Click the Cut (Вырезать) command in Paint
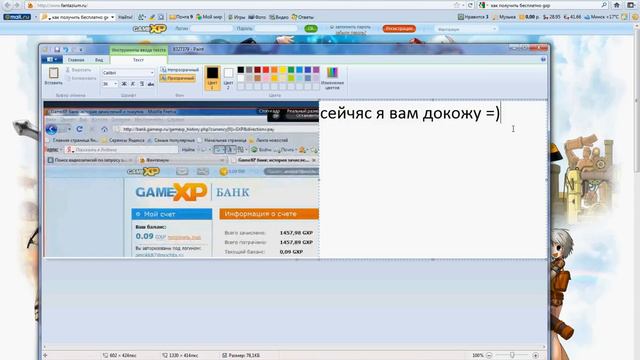This screenshot has height=360, width=640. click(78, 70)
